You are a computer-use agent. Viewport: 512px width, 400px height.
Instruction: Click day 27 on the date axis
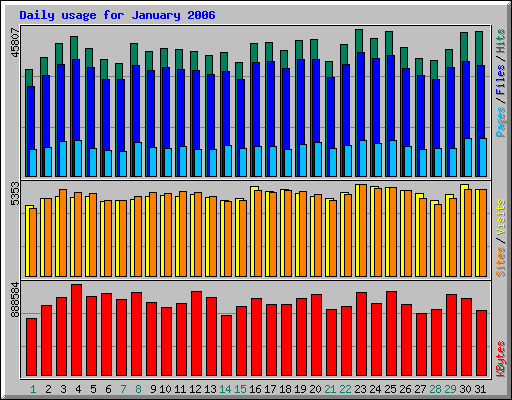click(420, 389)
